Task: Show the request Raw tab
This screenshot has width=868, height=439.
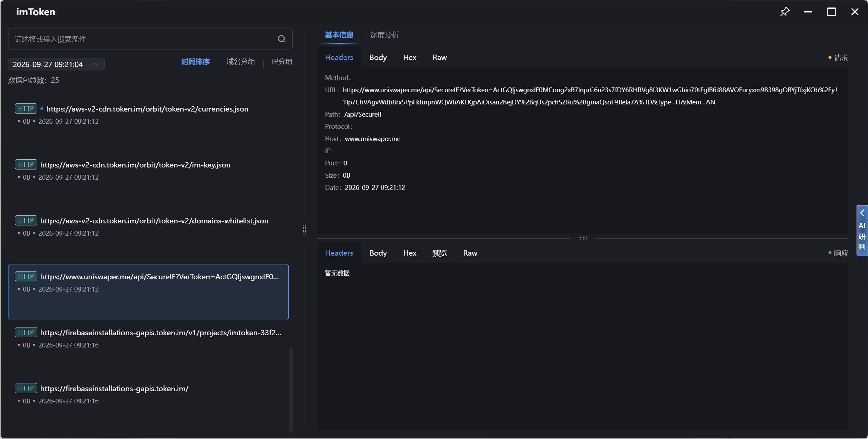Action: 440,57
